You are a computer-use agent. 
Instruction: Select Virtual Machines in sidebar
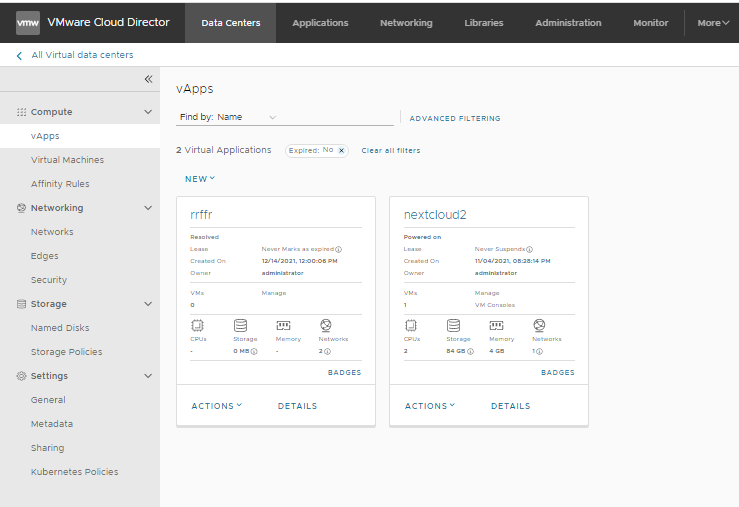(x=67, y=160)
